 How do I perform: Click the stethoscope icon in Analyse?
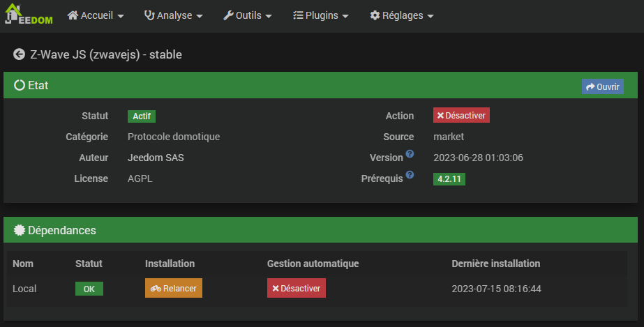point(149,15)
